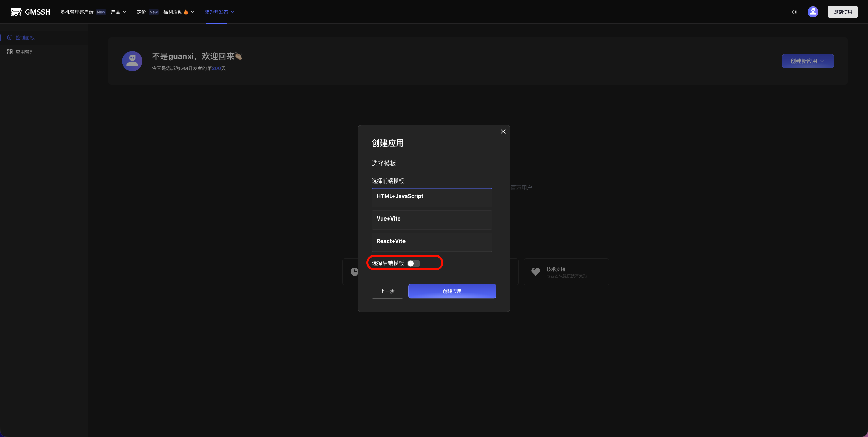Screen dimensions: 868x437
Task: Open the 创建新应用 dropdown button
Action: 807,61
